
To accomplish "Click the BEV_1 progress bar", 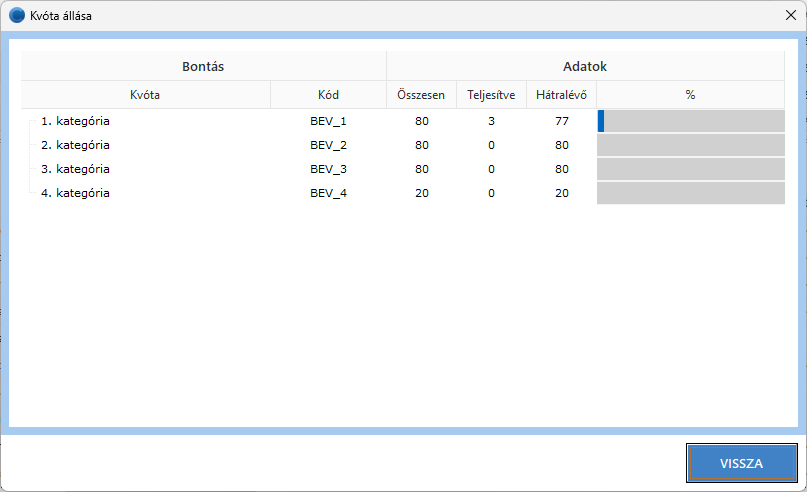I will (690, 121).
